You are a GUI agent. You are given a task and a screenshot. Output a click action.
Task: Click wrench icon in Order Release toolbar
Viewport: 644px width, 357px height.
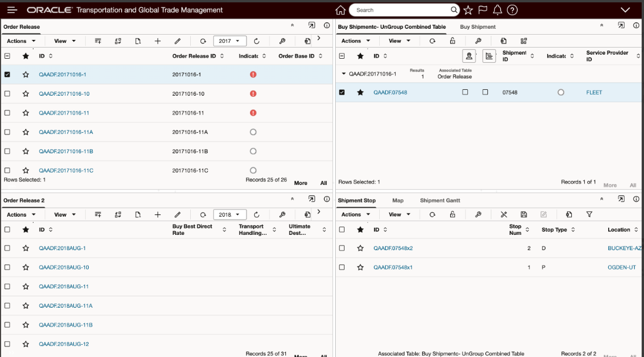pos(282,41)
